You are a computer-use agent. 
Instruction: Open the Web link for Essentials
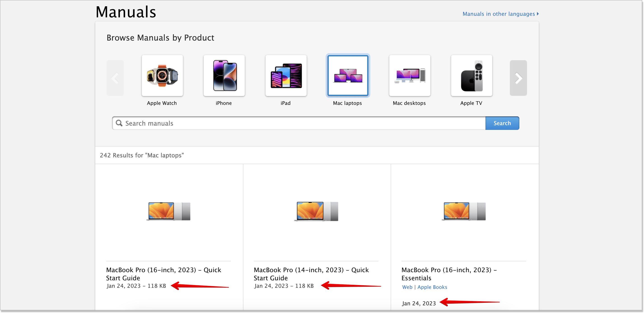click(x=407, y=287)
